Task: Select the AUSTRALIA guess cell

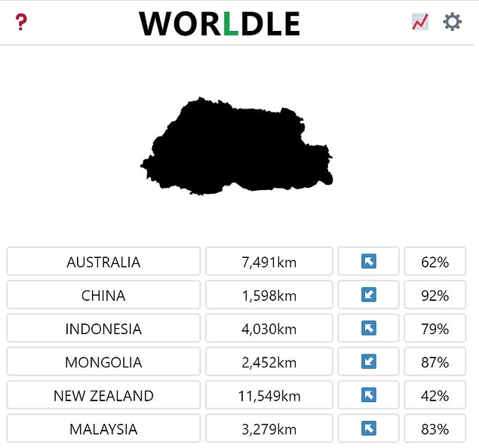Action: click(x=103, y=262)
